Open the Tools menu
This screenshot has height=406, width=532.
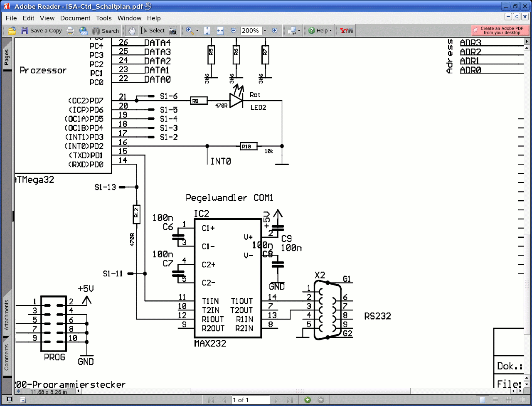point(103,18)
